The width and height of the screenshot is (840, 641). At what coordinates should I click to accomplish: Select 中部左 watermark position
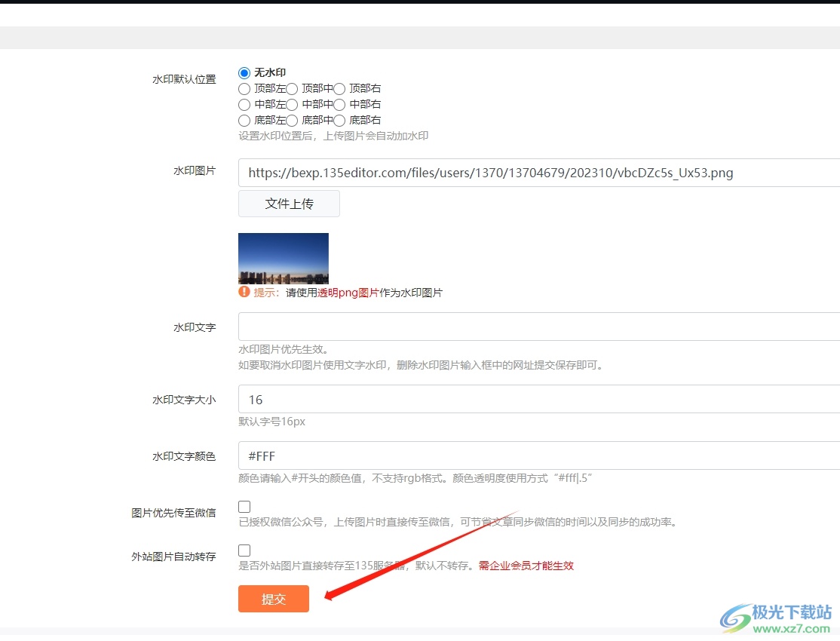coord(244,105)
